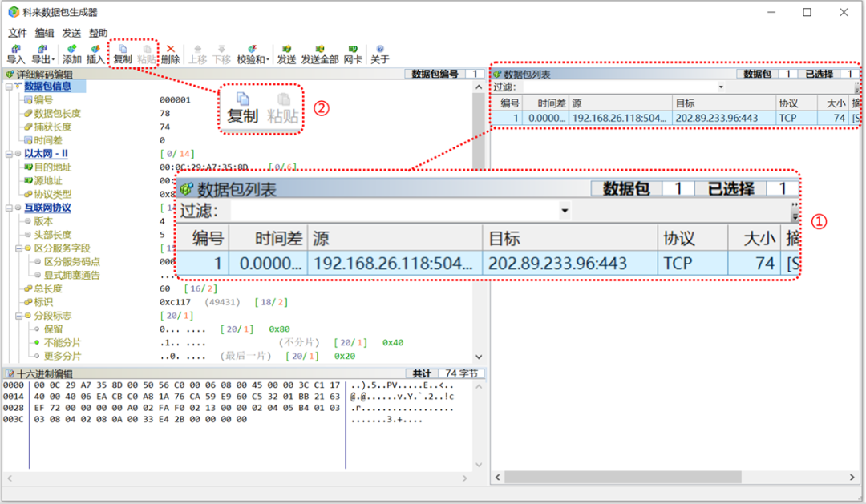
Task: Click the 导出 export icon
Action: point(41,52)
